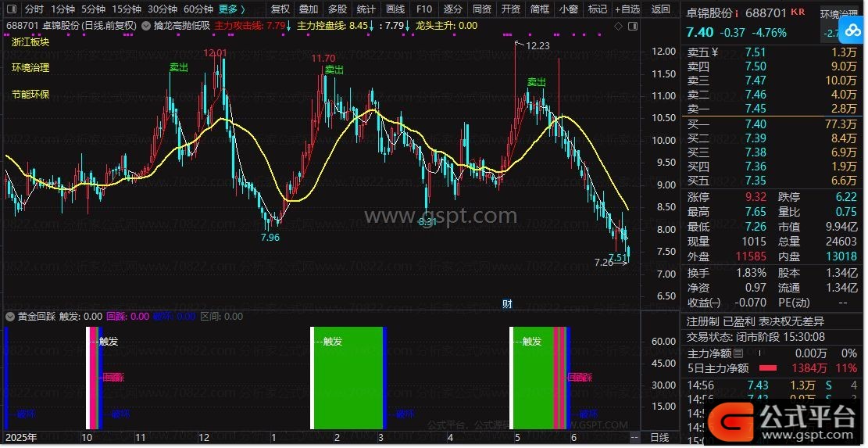
Task: Click the 逐分 toolbar button
Action: 453,9
